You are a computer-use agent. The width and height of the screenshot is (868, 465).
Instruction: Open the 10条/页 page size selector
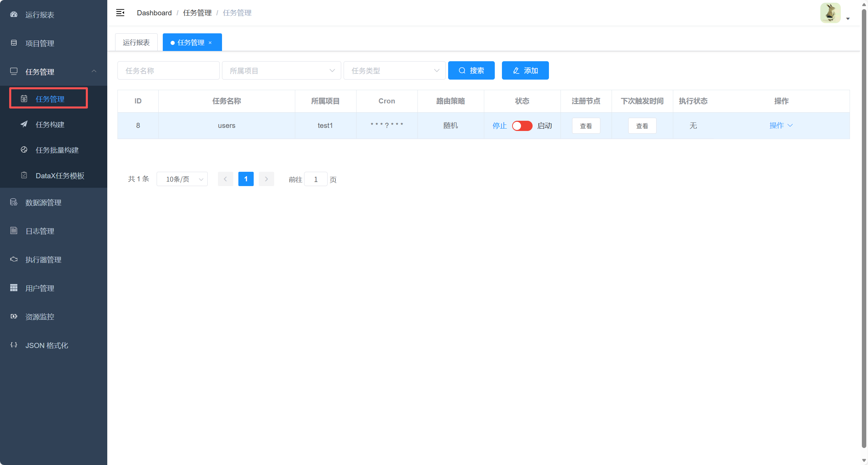[x=182, y=179]
